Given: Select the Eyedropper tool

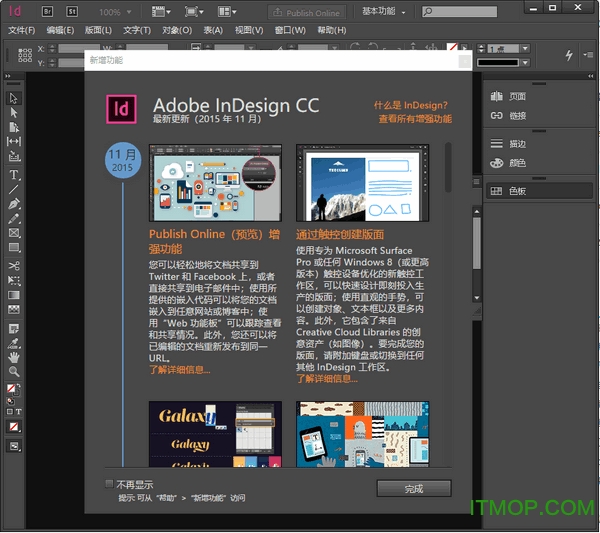Looking at the screenshot, I should pos(13,343).
